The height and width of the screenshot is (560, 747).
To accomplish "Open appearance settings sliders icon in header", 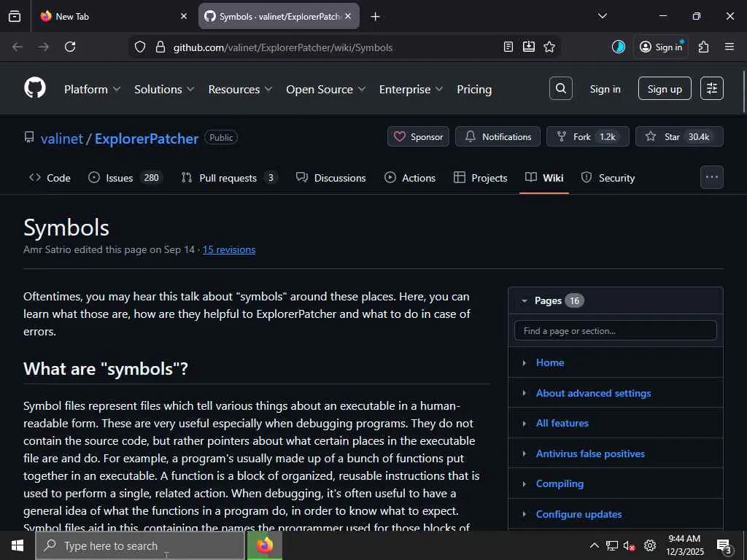I will tap(712, 88).
